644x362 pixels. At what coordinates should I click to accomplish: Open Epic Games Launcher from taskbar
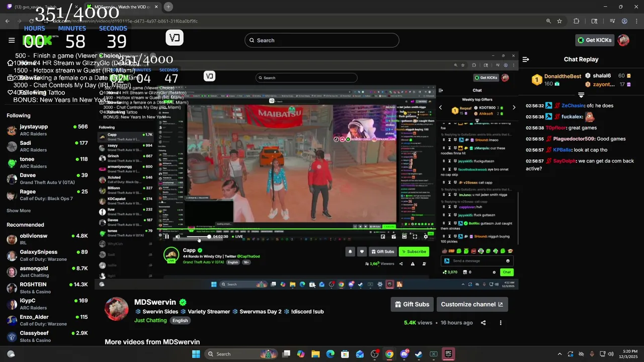(x=448, y=354)
